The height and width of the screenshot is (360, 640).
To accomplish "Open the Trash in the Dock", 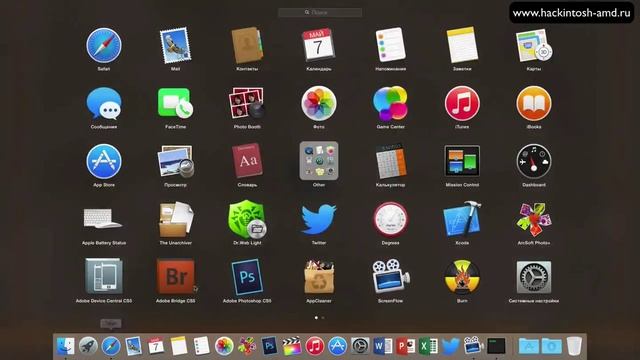I will (574, 346).
